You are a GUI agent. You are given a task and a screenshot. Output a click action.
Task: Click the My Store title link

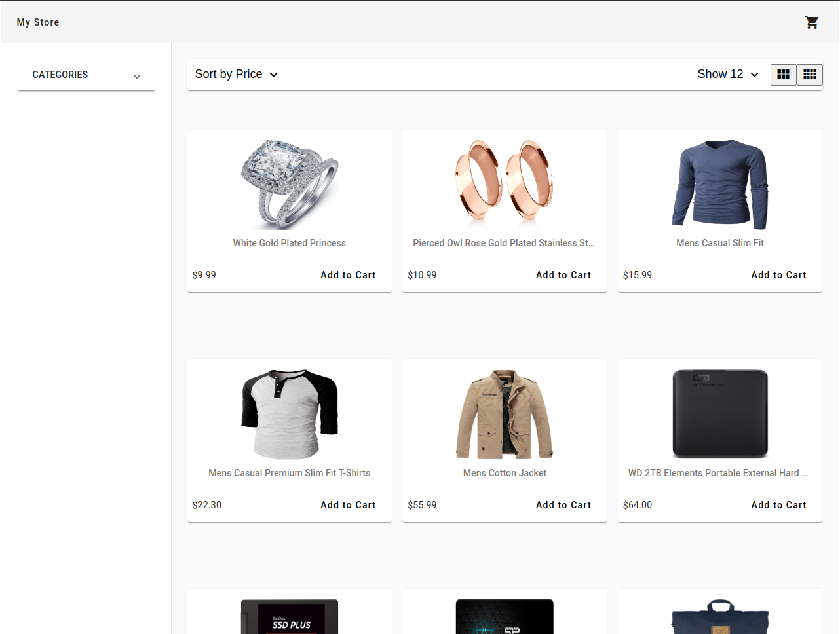tap(38, 22)
